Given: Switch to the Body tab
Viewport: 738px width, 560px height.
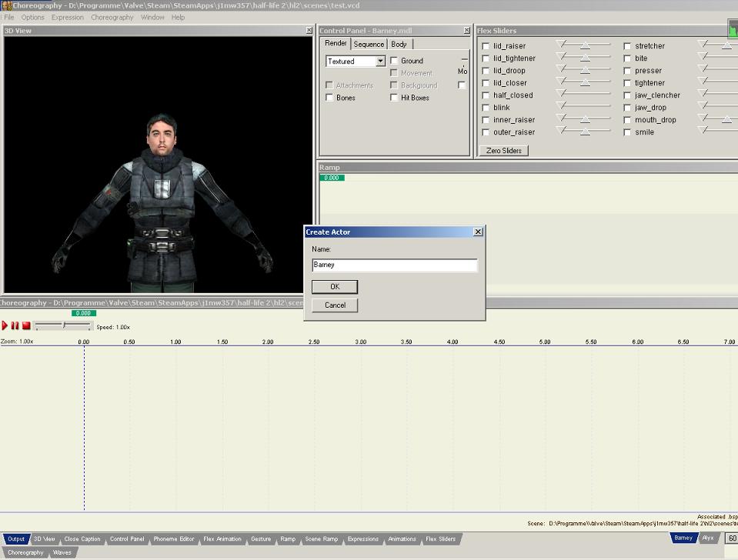Looking at the screenshot, I should coord(399,45).
